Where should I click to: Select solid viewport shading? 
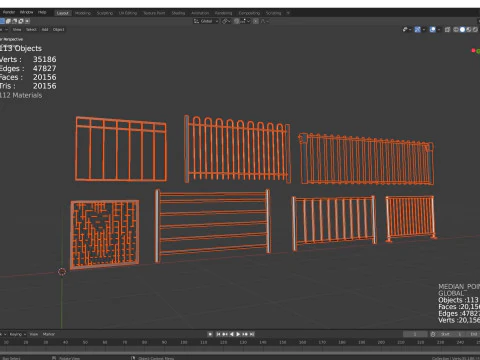pyautogui.click(x=462, y=30)
